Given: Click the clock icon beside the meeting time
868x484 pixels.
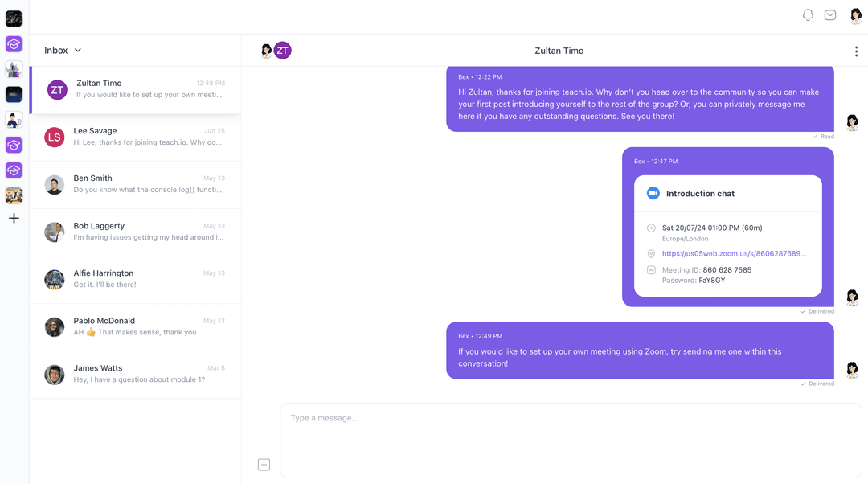Looking at the screenshot, I should (652, 228).
